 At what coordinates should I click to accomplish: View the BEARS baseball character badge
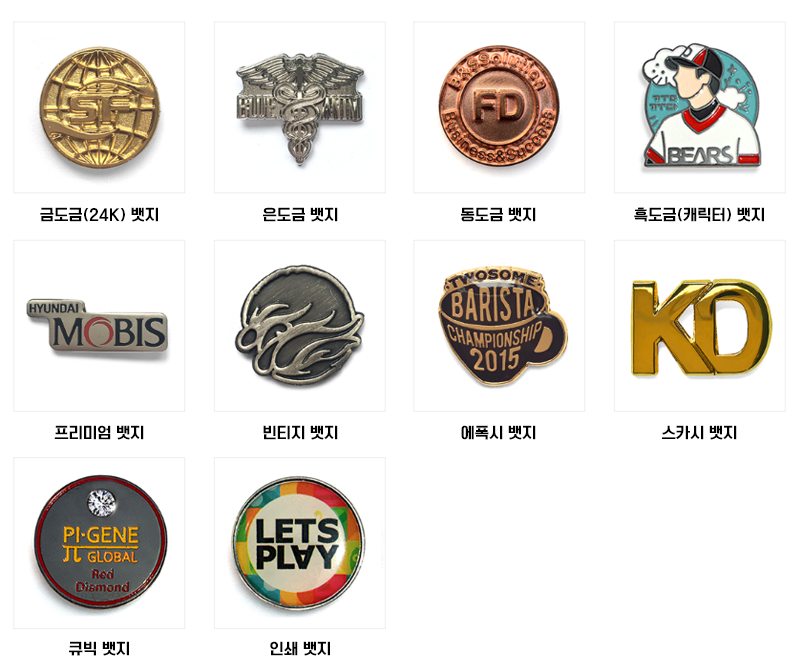coord(699,107)
